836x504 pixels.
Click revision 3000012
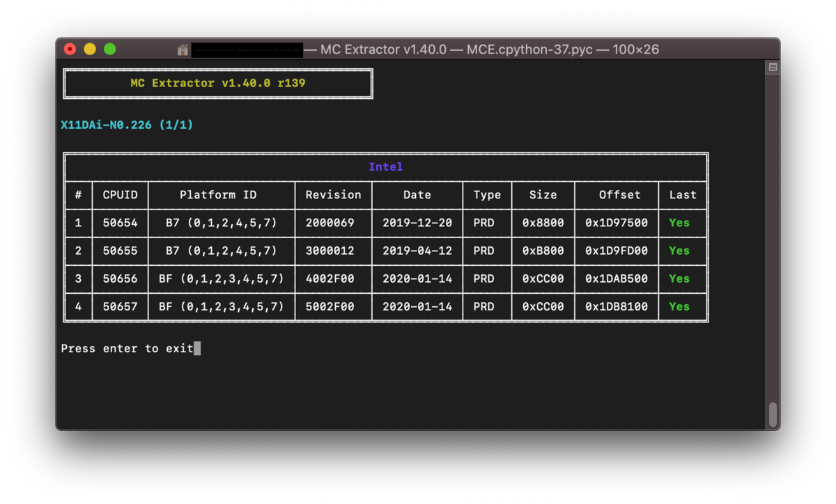coord(330,251)
